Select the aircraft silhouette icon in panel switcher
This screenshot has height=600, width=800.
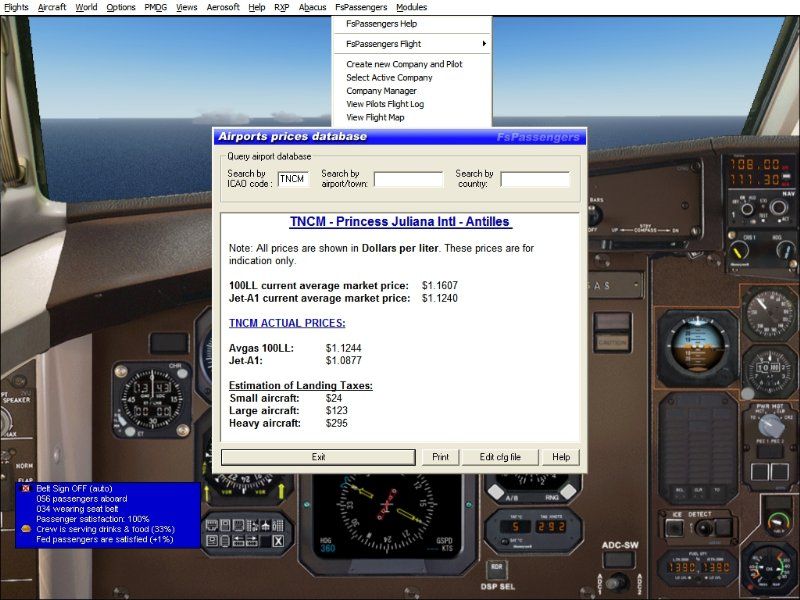click(265, 526)
